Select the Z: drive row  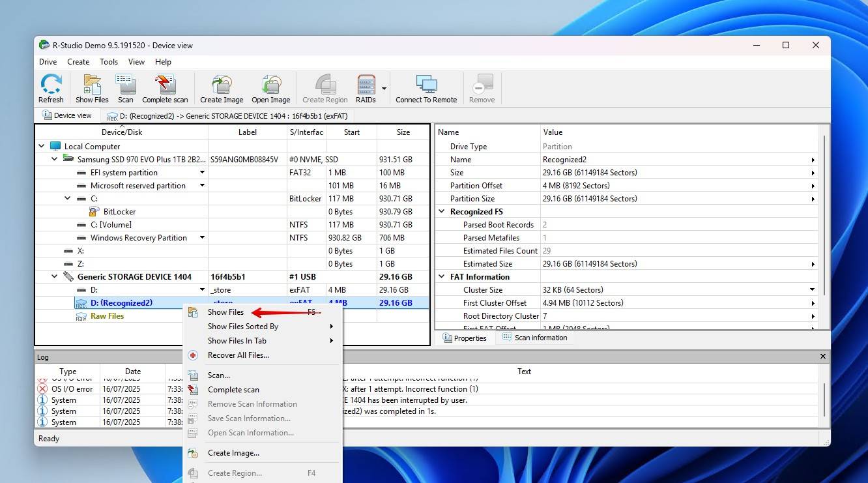(232, 264)
